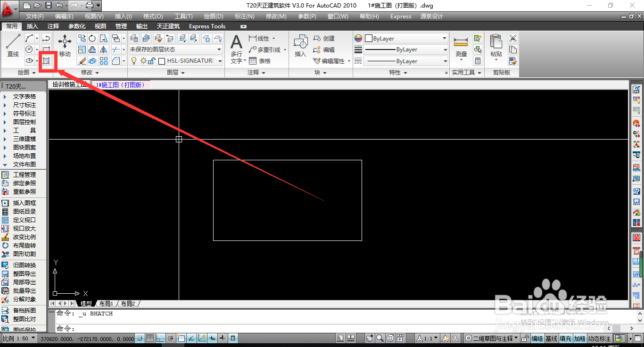
Task: Toggle Object Snap in status bar
Action: (181, 338)
